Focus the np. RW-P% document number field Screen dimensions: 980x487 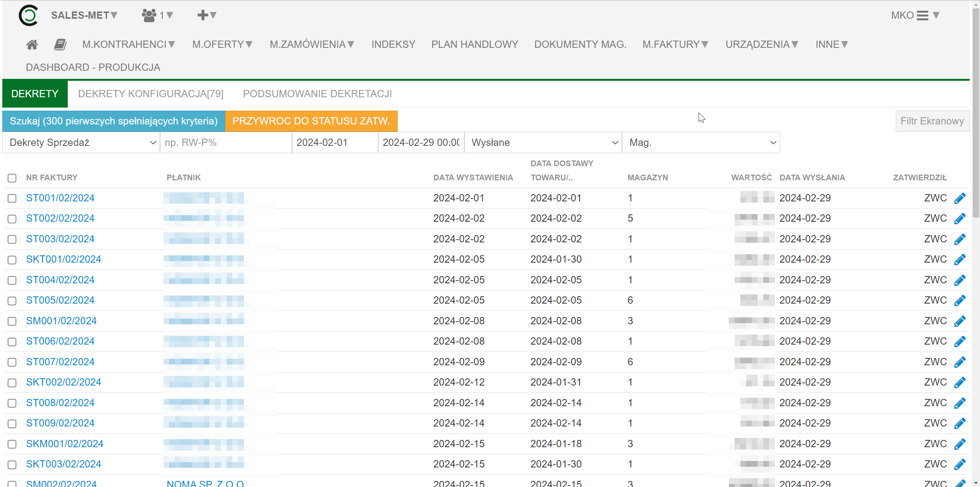pyautogui.click(x=226, y=142)
